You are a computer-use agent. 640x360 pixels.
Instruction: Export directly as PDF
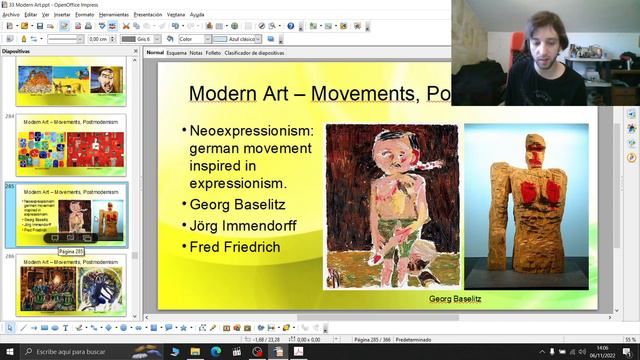click(x=78, y=26)
